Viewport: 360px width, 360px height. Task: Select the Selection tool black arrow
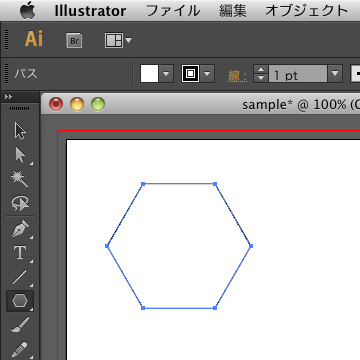(20, 130)
